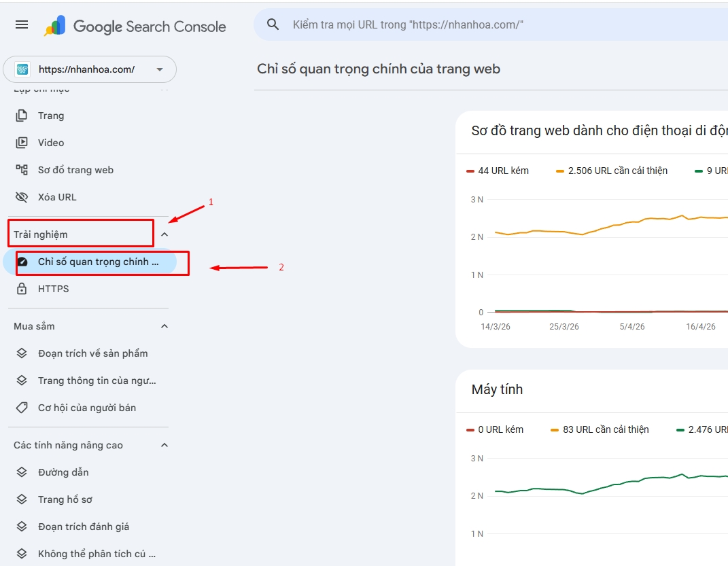
Task: Click the Không thể phân tích cú layers icon
Action: coord(22,554)
